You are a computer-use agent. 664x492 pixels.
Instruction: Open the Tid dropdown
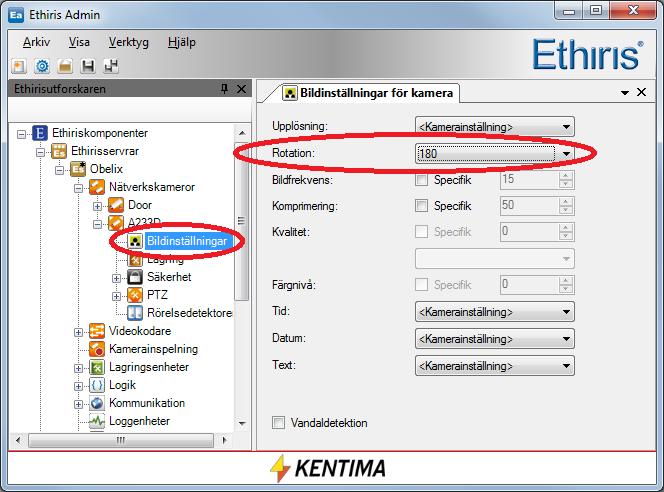(x=495, y=312)
